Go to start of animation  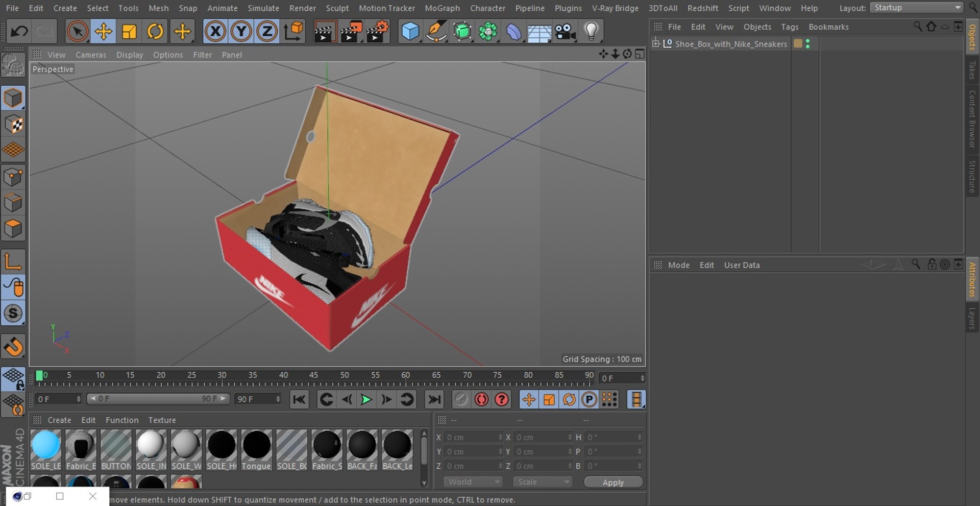299,399
